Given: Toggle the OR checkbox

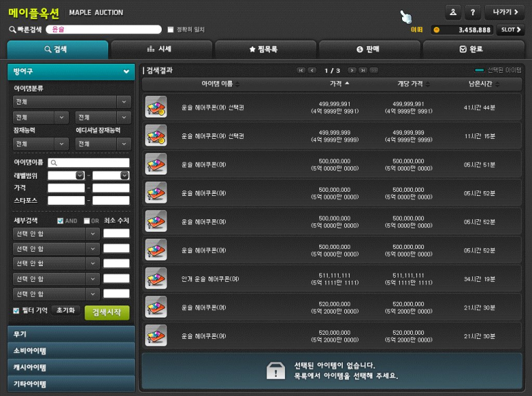Looking at the screenshot, I should click(87, 221).
